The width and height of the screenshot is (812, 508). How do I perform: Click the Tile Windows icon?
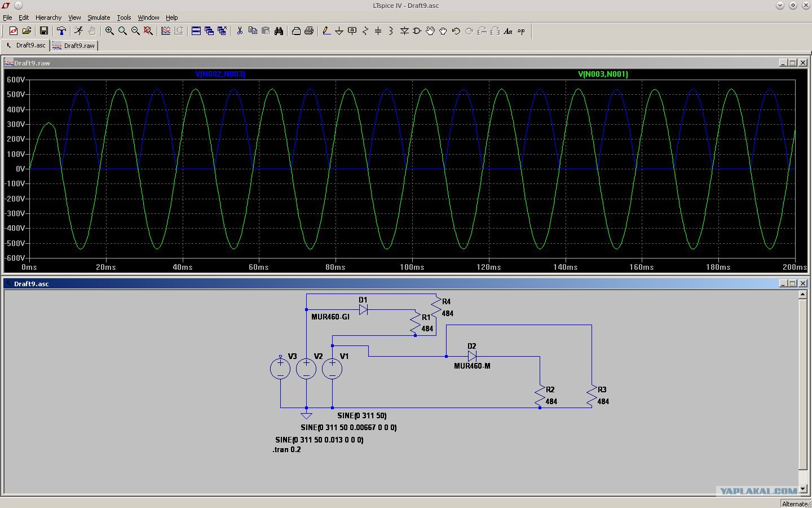click(196, 31)
